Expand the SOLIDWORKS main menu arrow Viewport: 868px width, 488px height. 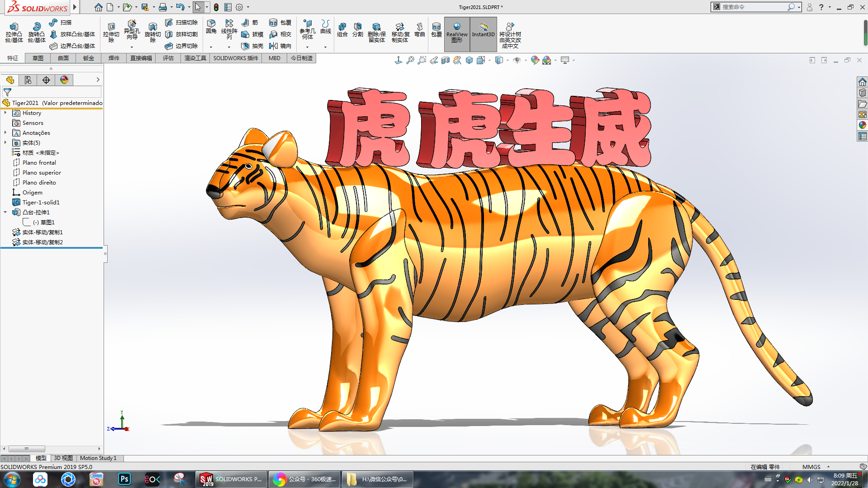pos(75,7)
